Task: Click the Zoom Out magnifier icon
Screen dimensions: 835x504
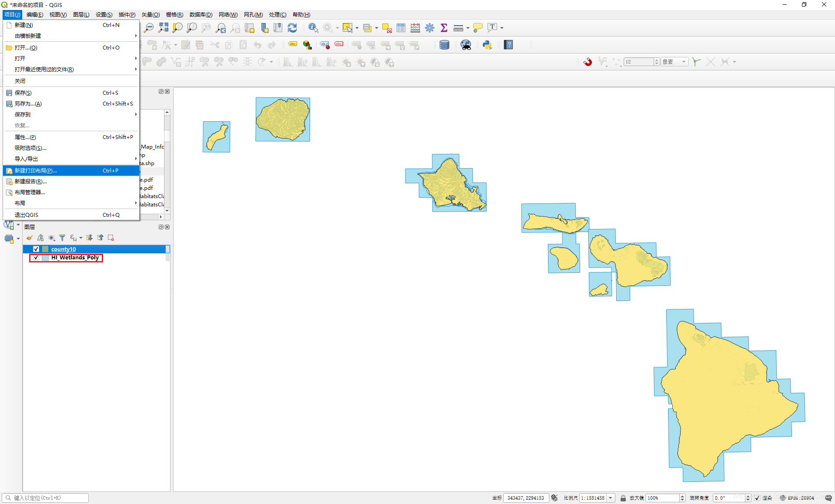Action: click(149, 28)
